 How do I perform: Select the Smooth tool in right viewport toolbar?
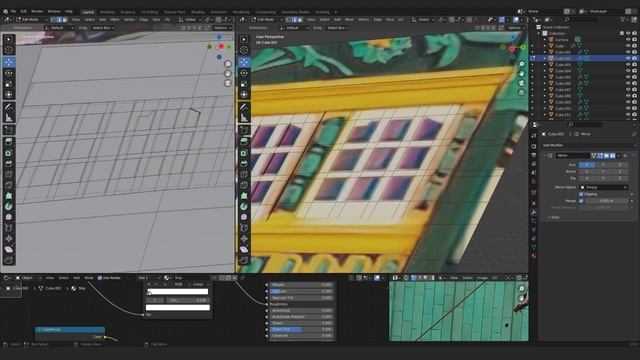point(244,217)
